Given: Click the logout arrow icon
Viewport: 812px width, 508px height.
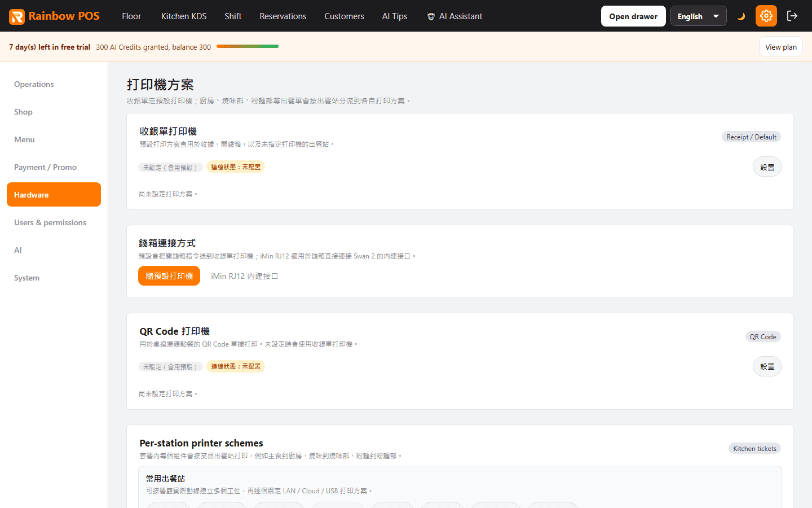Looking at the screenshot, I should coord(792,16).
